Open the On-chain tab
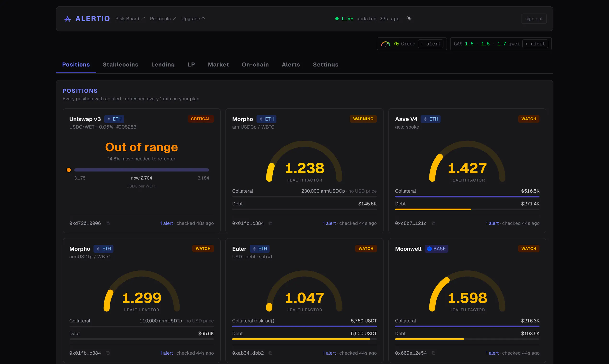This screenshot has width=609, height=364. coord(255,64)
